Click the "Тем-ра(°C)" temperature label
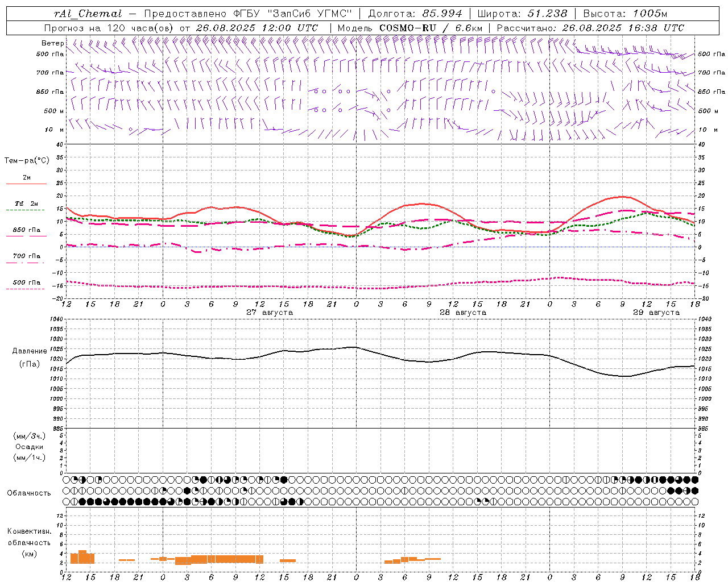 (x=27, y=161)
